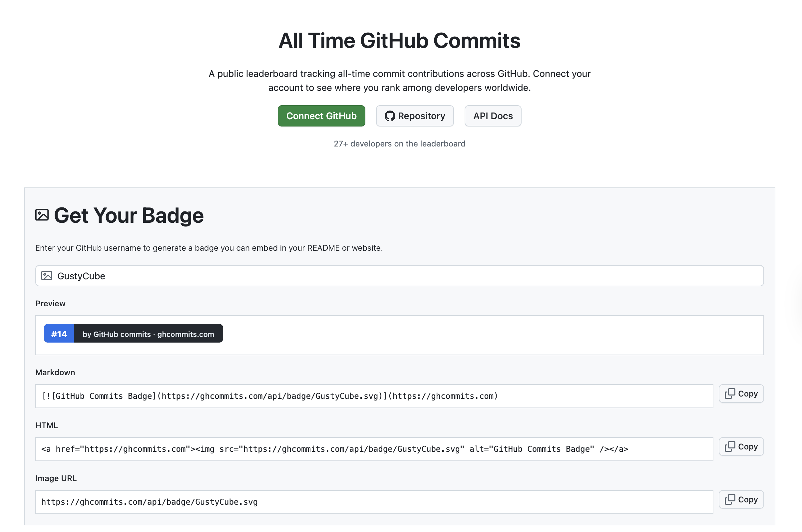This screenshot has height=532, width=802.
Task: Copy the HTML embed code
Action: [741, 446]
